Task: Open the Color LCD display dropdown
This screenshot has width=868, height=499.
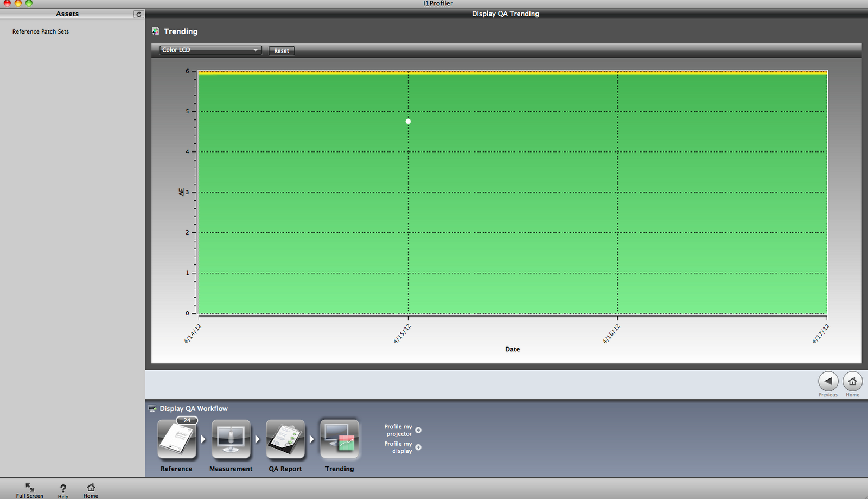Action: [x=210, y=50]
